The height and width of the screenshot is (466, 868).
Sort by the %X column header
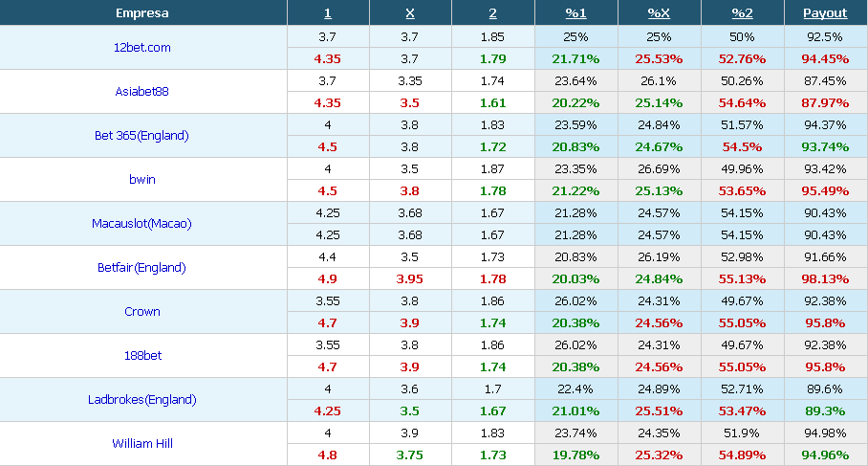tap(659, 13)
